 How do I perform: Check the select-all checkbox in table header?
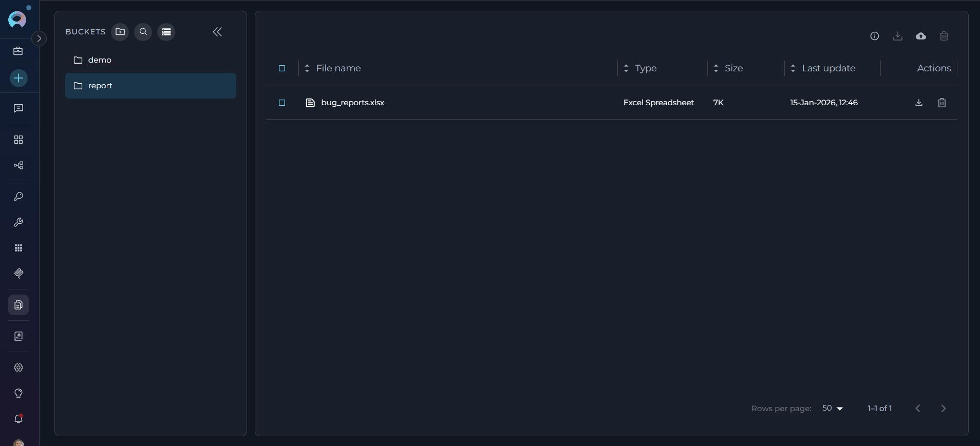282,68
